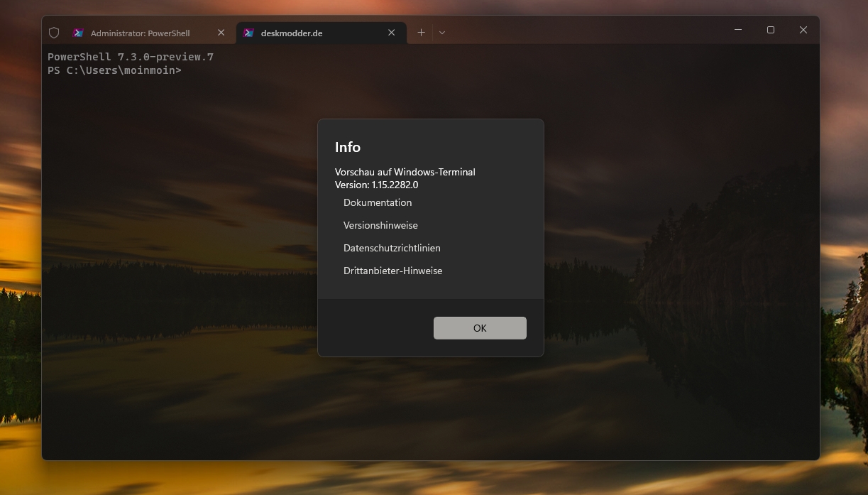Maximize the Terminal window

point(771,30)
